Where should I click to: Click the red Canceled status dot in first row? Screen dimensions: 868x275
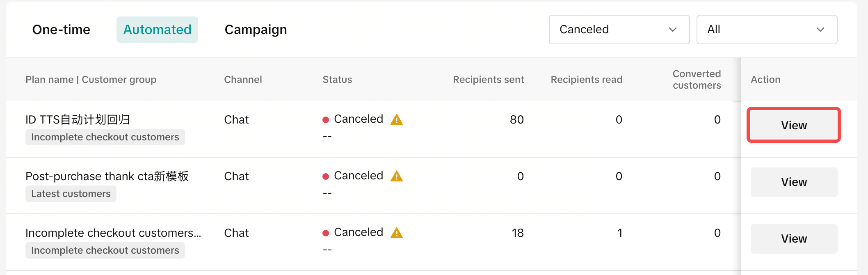coord(326,120)
